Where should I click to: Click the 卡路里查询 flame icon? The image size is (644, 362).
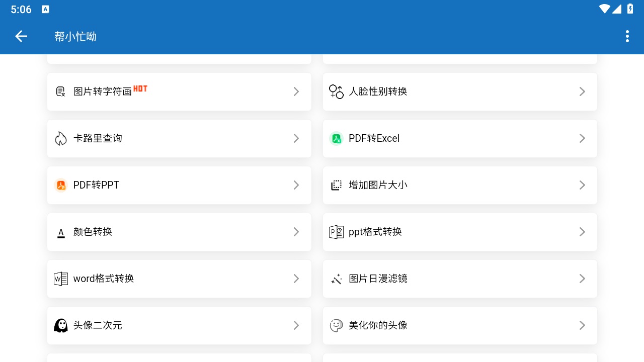(x=60, y=138)
